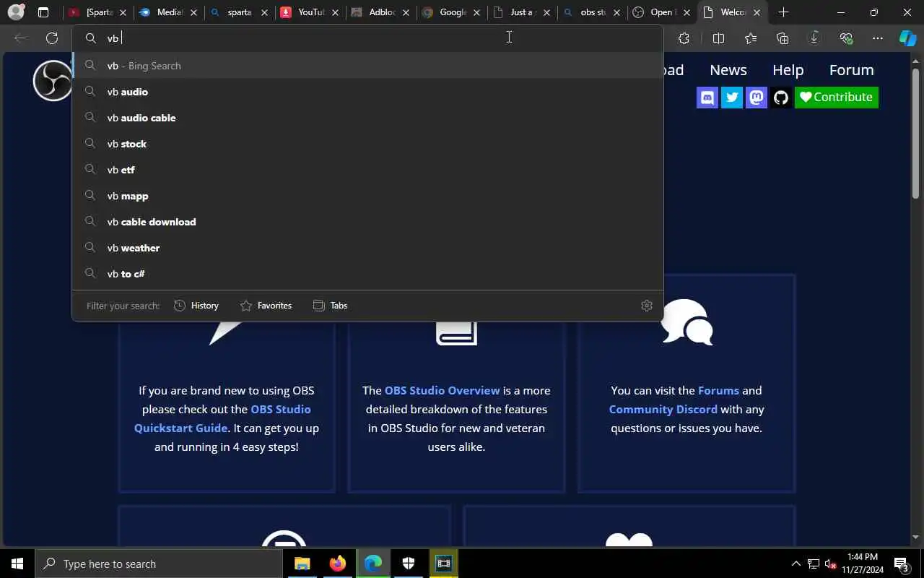Viewport: 924px width, 578px height.
Task: Open the Copilot sidebar icon
Action: coord(908,38)
